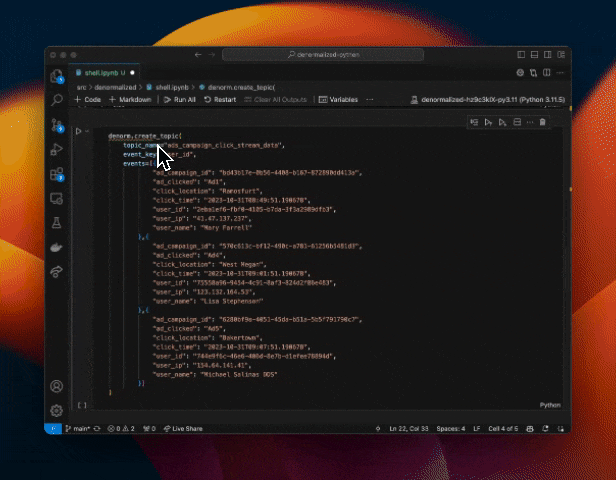Open the Explorer view in activity bar

pyautogui.click(x=57, y=76)
